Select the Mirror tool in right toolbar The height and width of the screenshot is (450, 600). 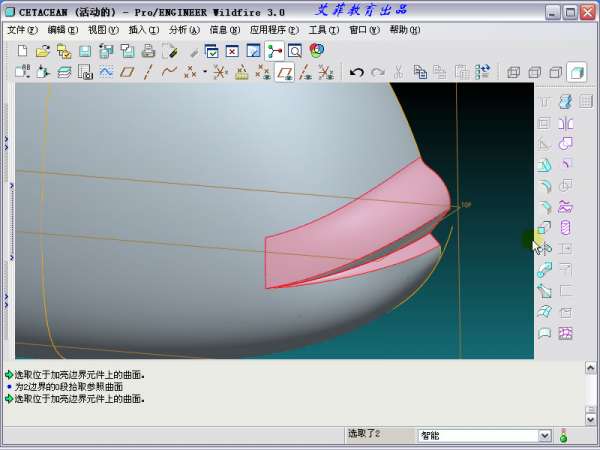(566, 124)
